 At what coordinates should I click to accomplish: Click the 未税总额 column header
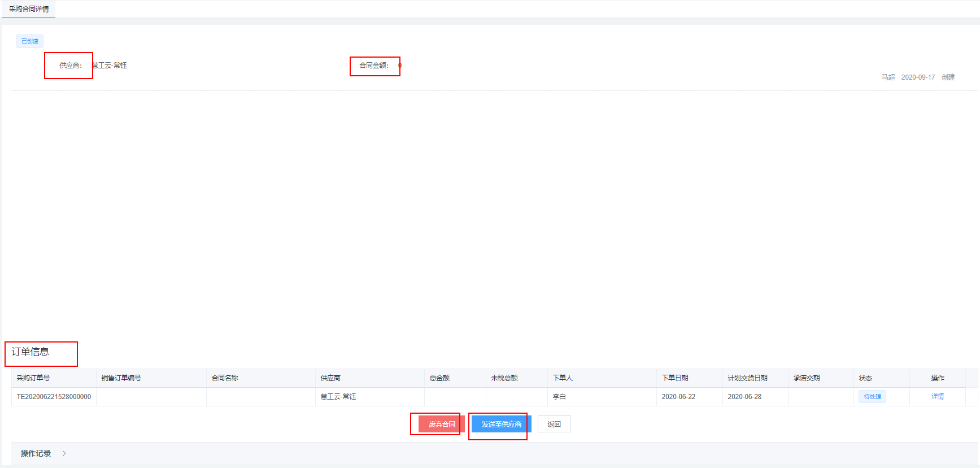click(504, 378)
